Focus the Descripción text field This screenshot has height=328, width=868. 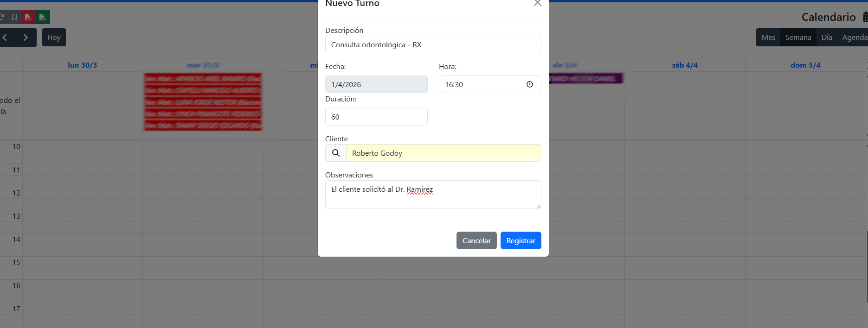(x=433, y=44)
